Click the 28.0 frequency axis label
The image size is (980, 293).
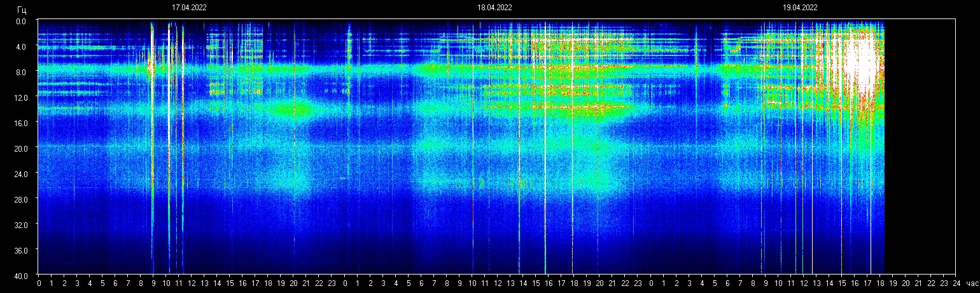coord(21,199)
